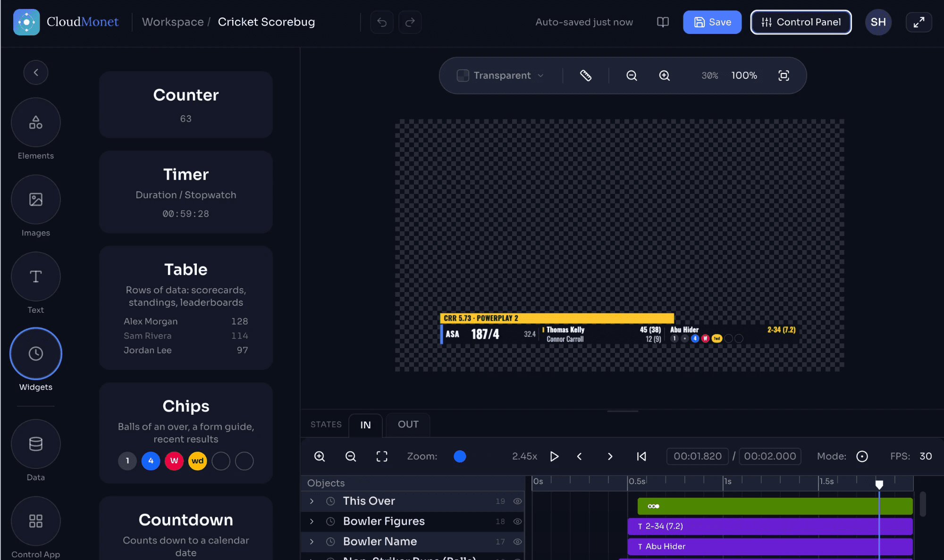Click the redo arrow icon

click(x=410, y=22)
